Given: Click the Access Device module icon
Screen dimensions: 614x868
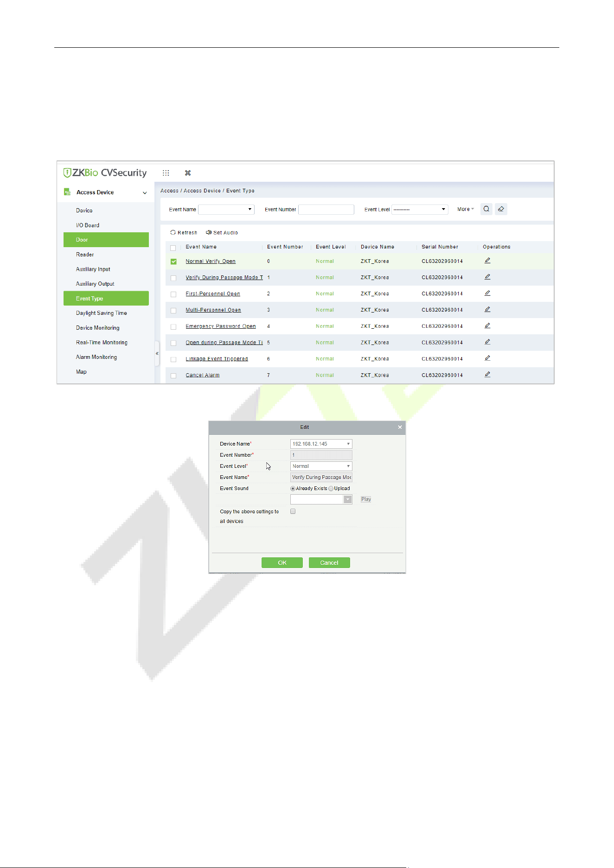Looking at the screenshot, I should coord(67,192).
